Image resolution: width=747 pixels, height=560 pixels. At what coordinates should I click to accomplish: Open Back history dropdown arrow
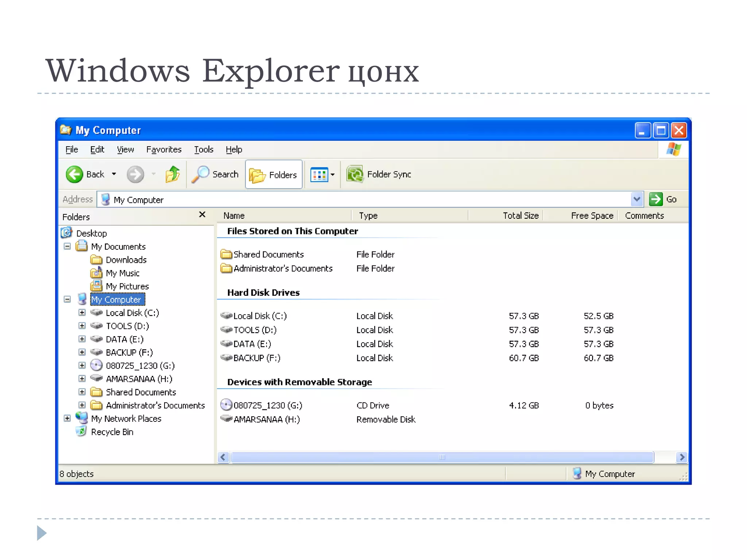(114, 174)
